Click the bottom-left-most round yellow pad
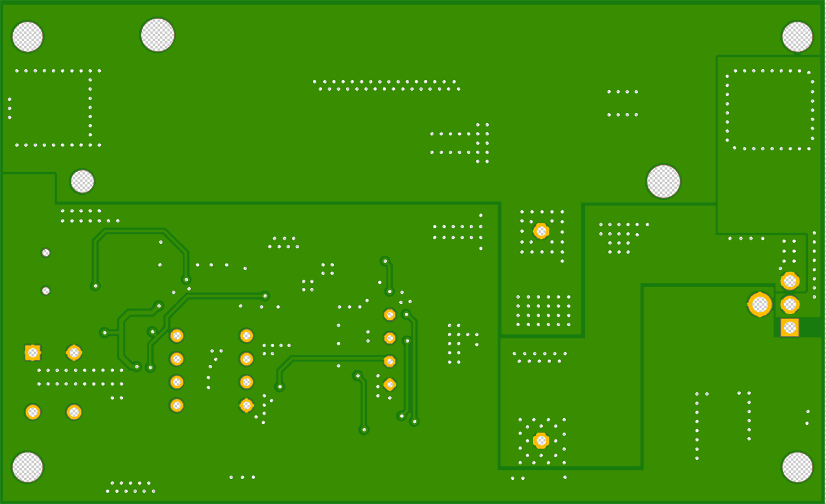Viewport: 826px width, 504px height. click(32, 412)
